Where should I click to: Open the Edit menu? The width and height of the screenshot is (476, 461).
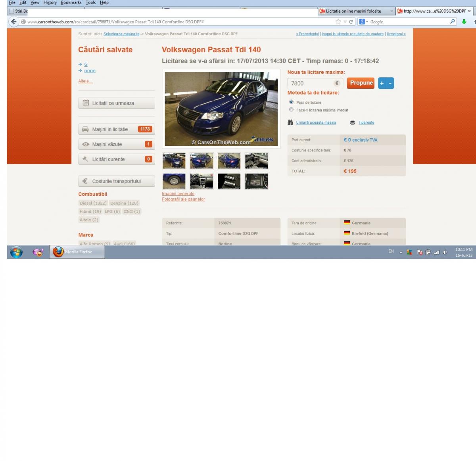[23, 2]
